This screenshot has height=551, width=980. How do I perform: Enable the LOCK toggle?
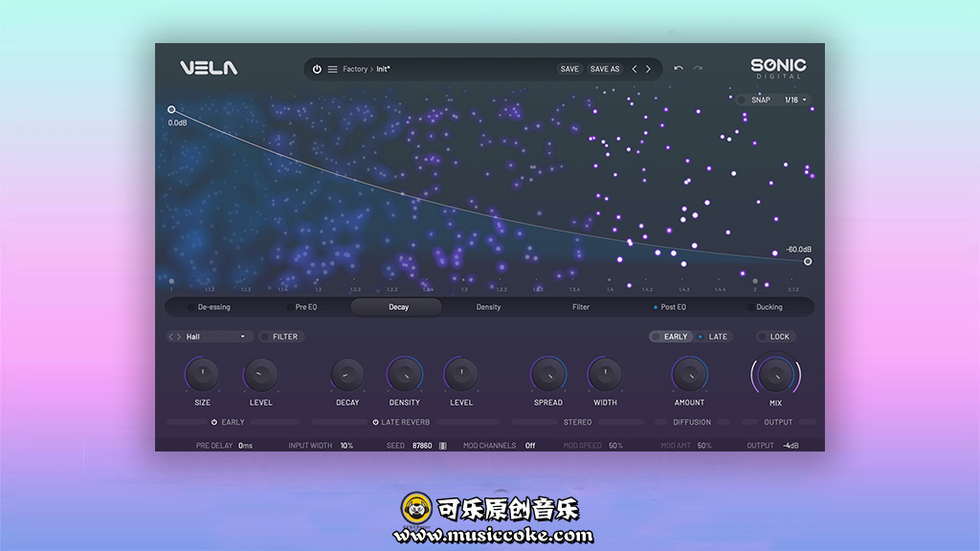click(763, 337)
